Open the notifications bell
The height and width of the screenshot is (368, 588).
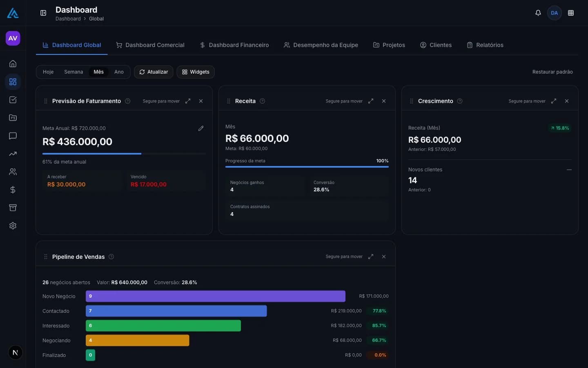pos(538,13)
